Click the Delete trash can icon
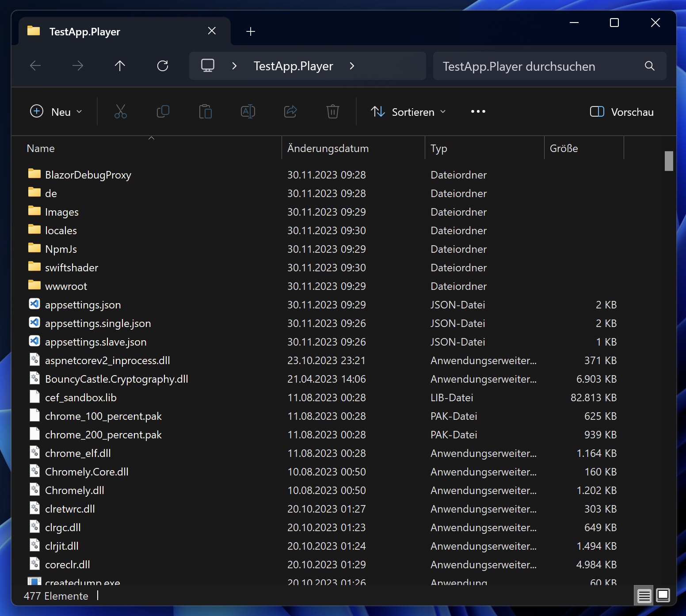686x616 pixels. coord(333,111)
